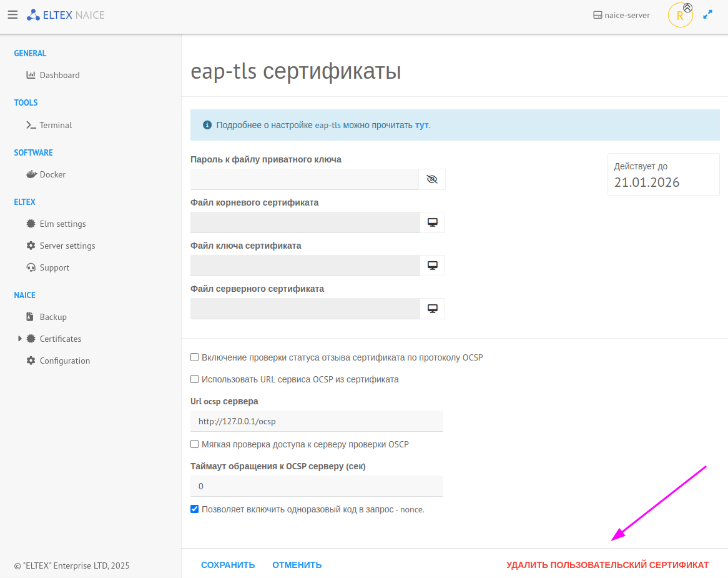728x578 pixels.
Task: Show private key password visibility
Action: pos(432,179)
